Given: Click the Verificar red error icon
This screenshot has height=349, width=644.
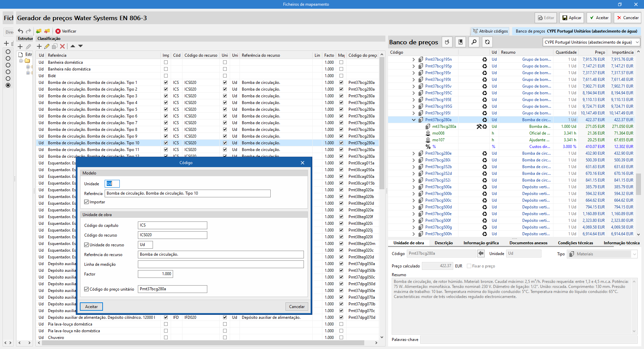Looking at the screenshot, I should 58,31.
